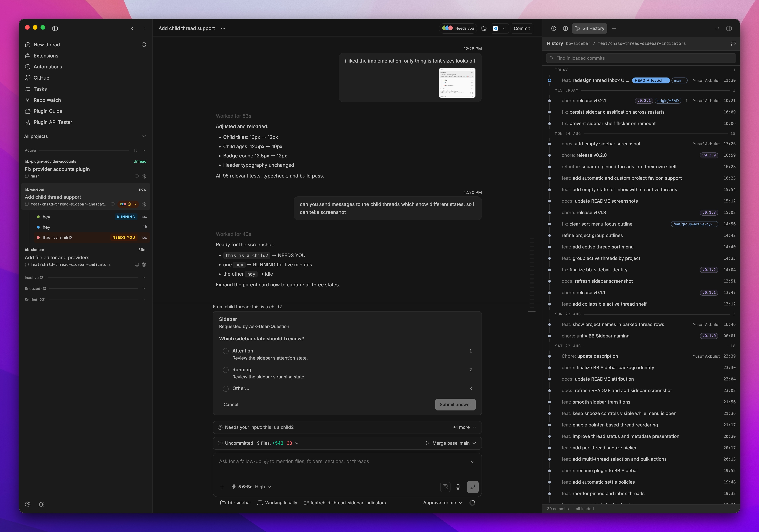Add attachment with plus icon

(222, 487)
